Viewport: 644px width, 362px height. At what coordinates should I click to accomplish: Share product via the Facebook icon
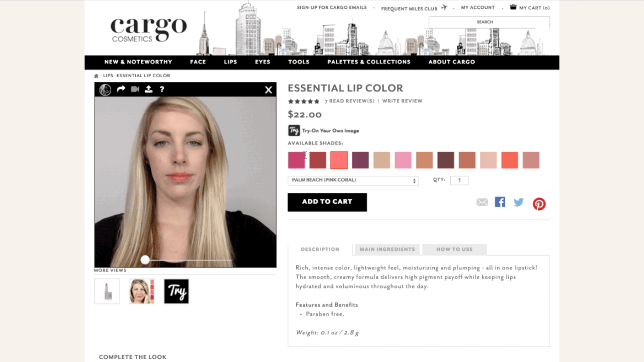coord(500,202)
